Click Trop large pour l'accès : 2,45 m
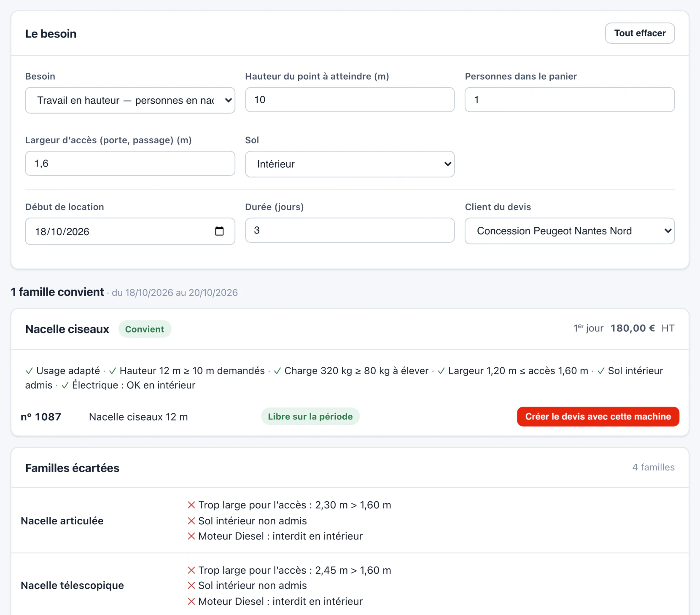 [x=289, y=570]
